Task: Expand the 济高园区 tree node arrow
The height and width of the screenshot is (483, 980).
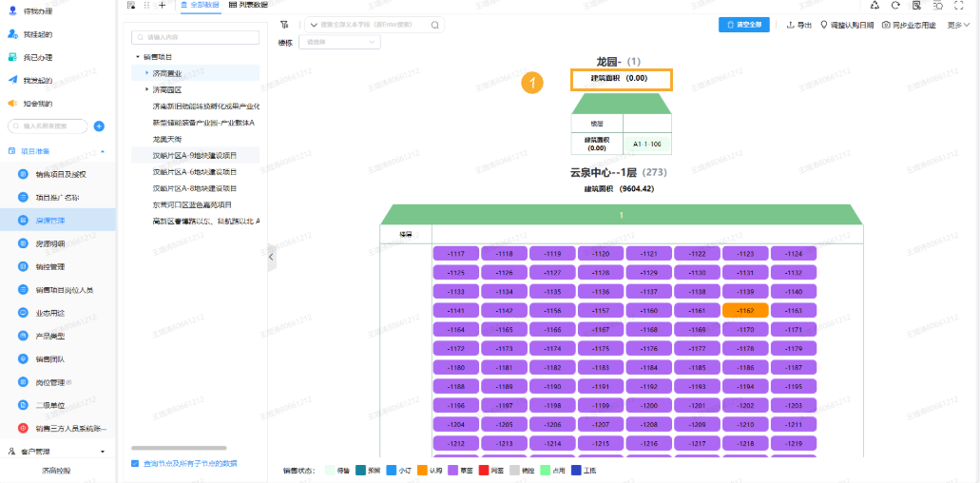Action: pos(147,89)
